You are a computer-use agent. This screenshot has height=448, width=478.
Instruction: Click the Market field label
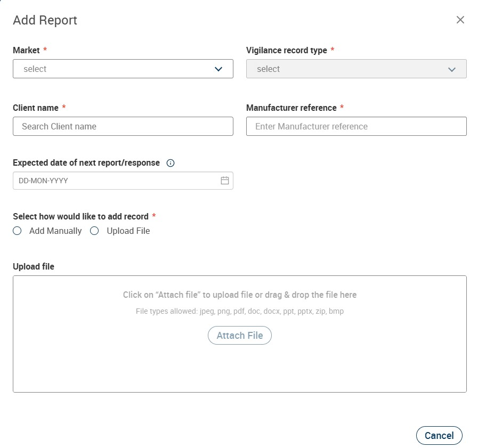coord(26,50)
